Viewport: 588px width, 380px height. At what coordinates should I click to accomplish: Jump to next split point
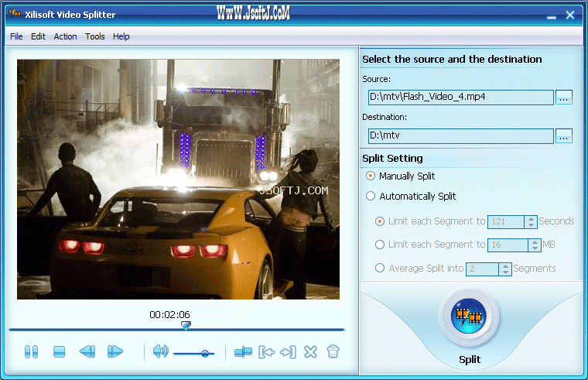[x=288, y=352]
